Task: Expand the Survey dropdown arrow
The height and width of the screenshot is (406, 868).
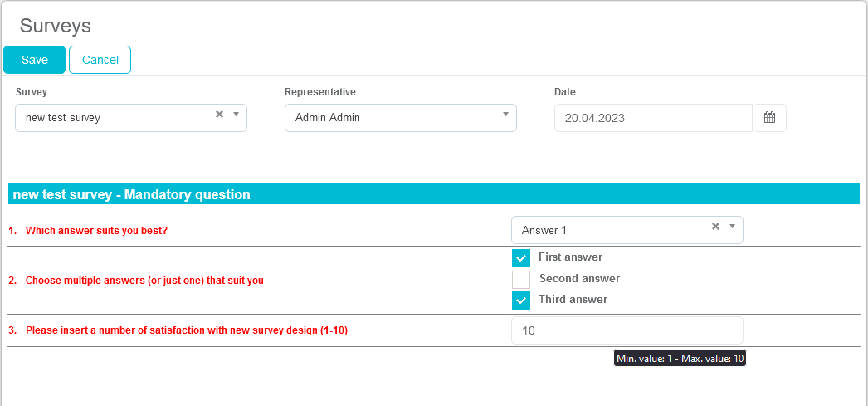Action: click(236, 115)
